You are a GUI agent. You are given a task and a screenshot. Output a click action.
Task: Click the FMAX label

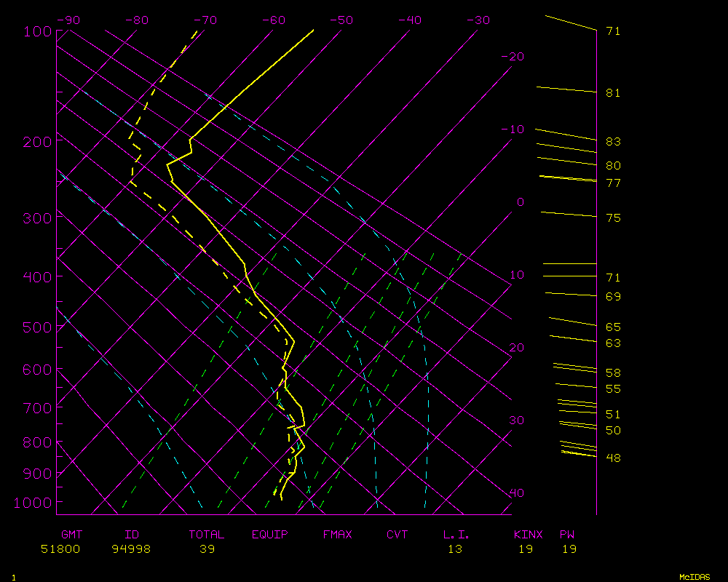tap(337, 535)
